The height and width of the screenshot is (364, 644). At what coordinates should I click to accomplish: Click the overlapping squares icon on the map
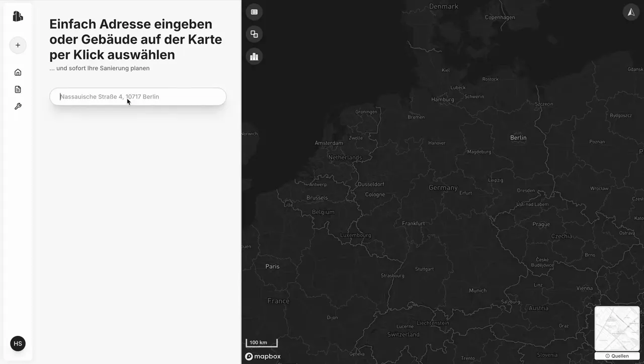pyautogui.click(x=254, y=34)
